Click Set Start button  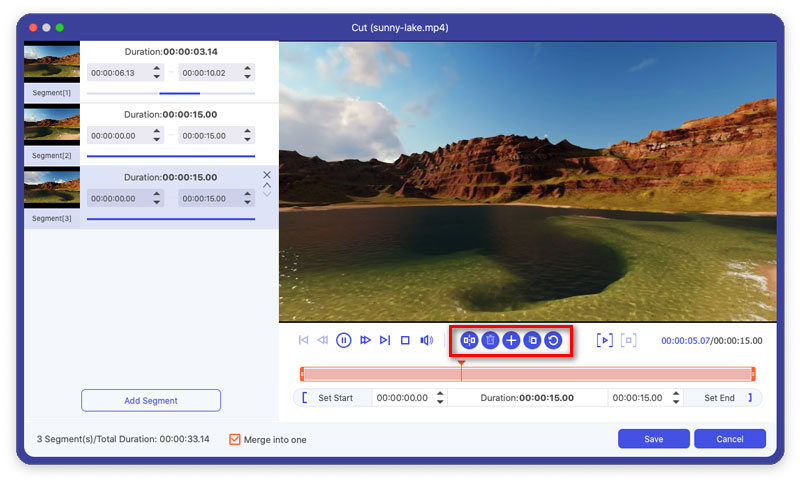335,398
